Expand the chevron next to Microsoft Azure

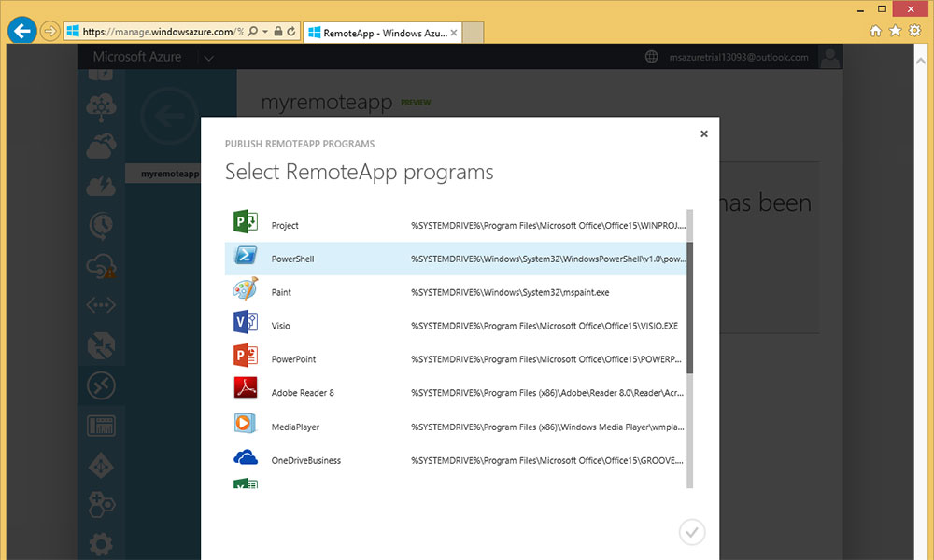[x=208, y=58]
